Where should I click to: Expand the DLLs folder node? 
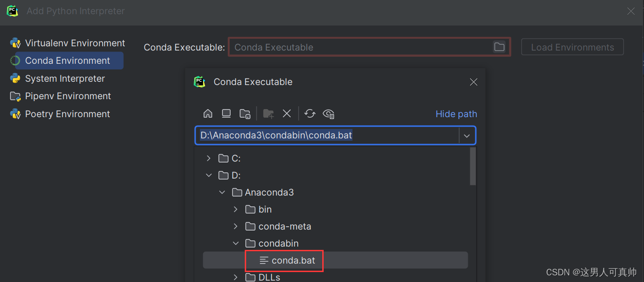235,277
